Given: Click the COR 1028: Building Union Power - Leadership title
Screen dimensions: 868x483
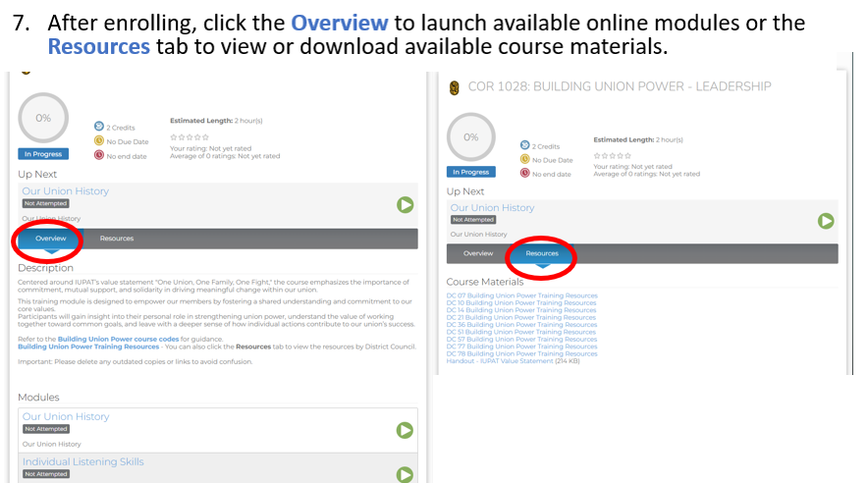Looking at the screenshot, I should (x=620, y=86).
